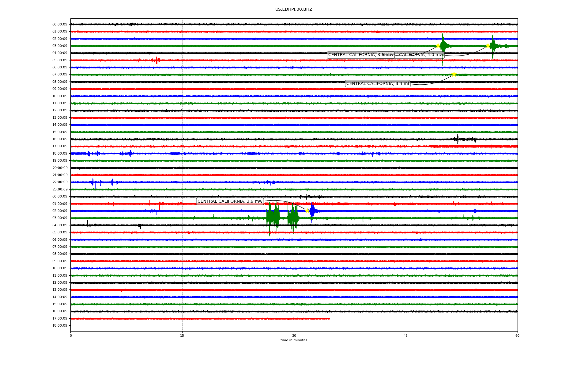Click the CENTRAL CALIFORNIA, 3.6 mw label

click(352, 55)
